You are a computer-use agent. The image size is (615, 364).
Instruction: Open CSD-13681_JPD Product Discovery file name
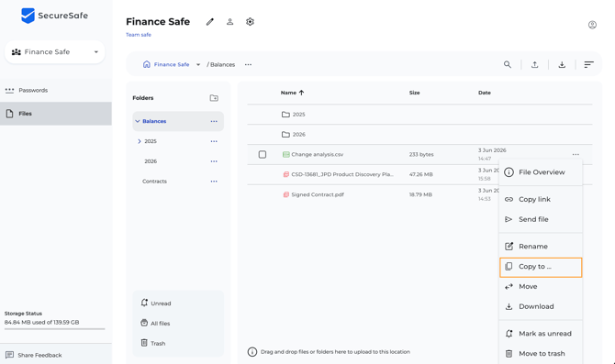342,174
